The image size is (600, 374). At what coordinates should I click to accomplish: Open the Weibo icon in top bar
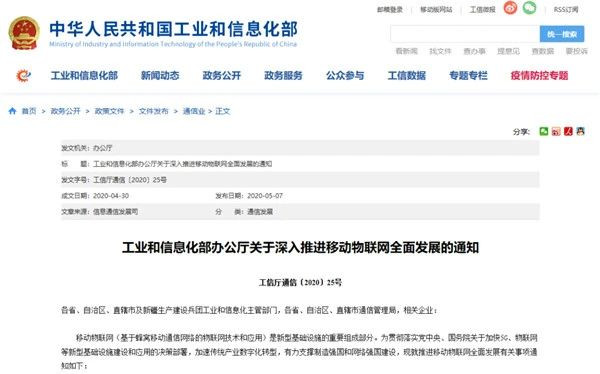click(x=510, y=8)
